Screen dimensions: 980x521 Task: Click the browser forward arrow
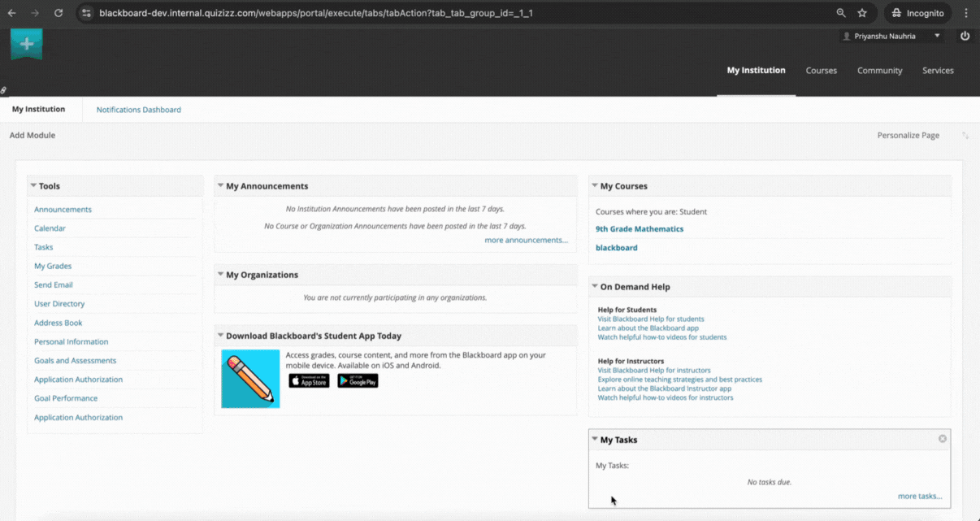pyautogui.click(x=34, y=13)
